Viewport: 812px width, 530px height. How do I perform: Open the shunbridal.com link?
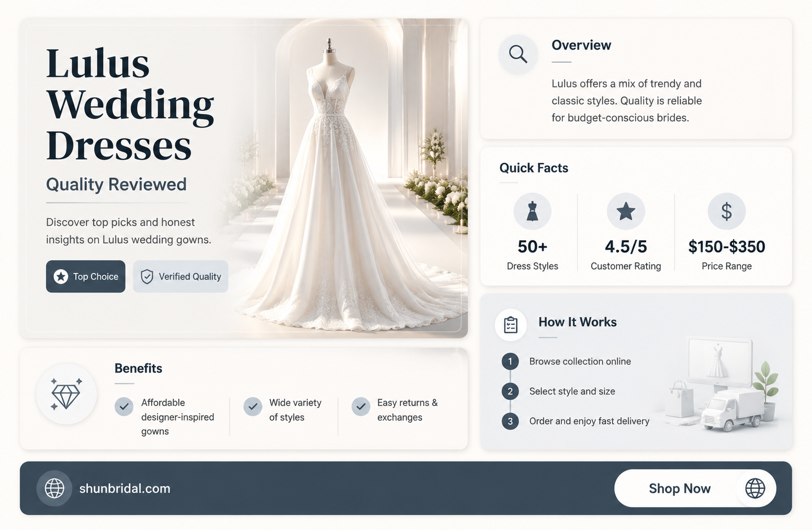[125, 489]
